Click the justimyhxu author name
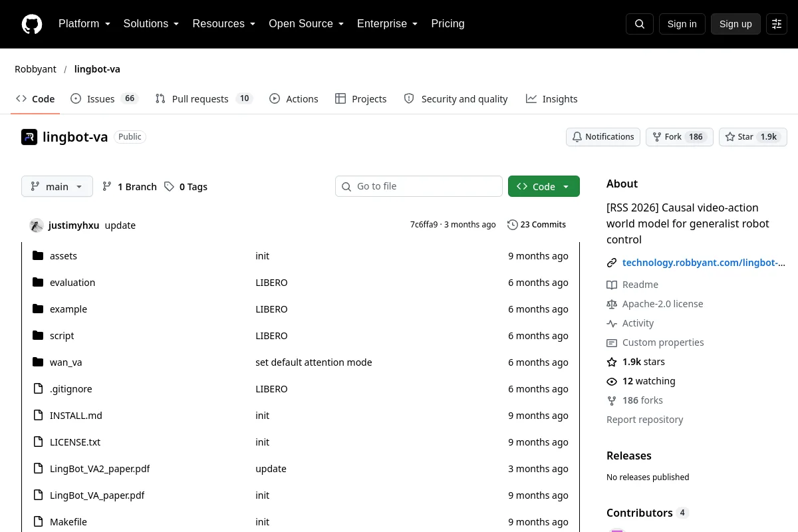Viewport: 798px width, 532px height. point(74,225)
